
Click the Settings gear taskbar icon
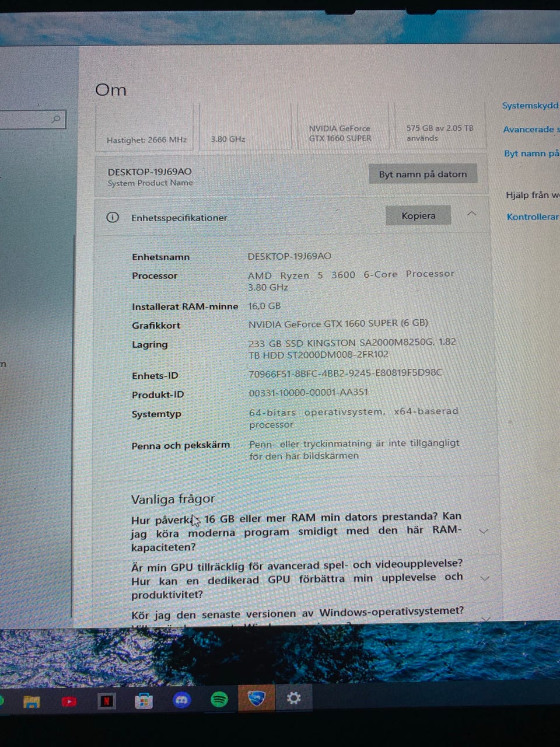point(294,697)
